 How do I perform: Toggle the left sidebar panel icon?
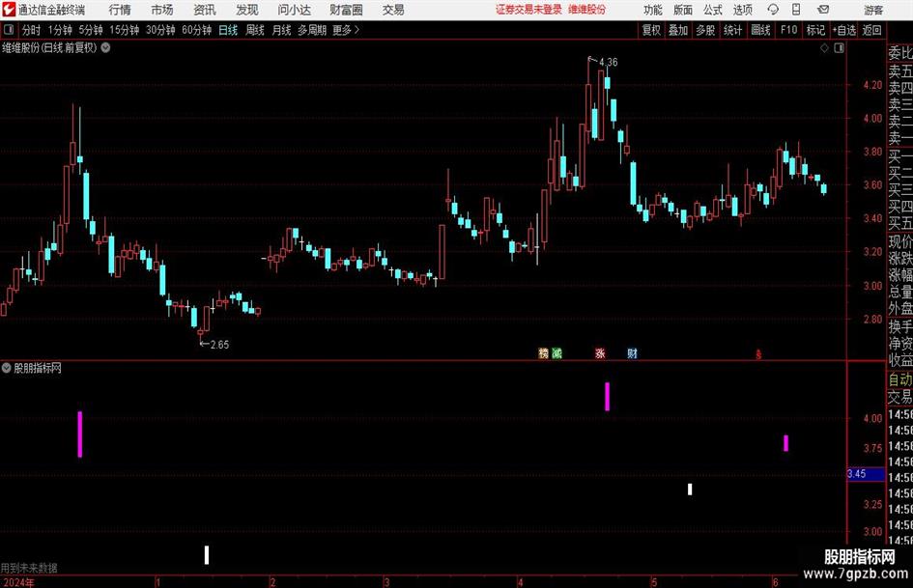(x=8, y=30)
